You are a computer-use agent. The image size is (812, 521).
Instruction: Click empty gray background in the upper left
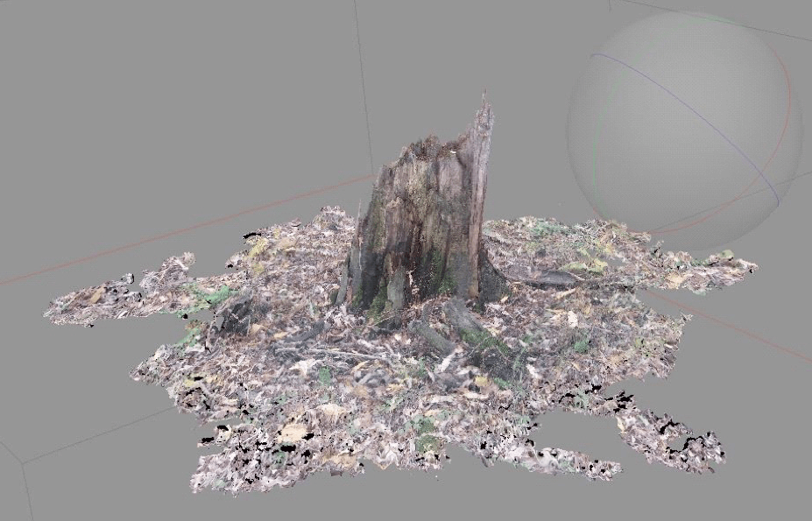click(x=131, y=88)
